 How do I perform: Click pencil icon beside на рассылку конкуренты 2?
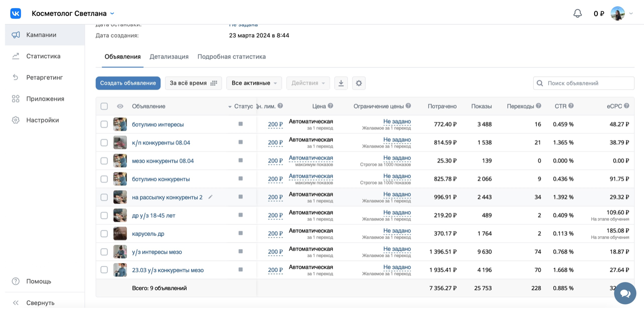[x=210, y=197]
